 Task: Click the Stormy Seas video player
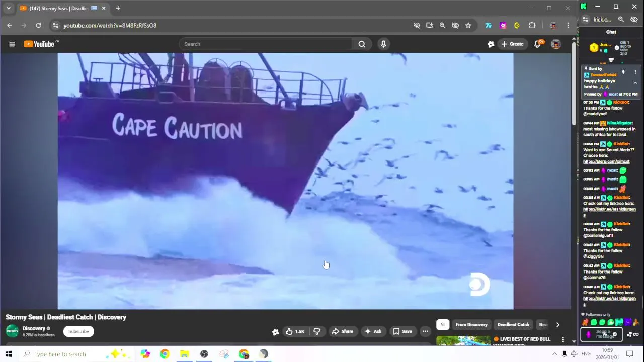pos(285,181)
